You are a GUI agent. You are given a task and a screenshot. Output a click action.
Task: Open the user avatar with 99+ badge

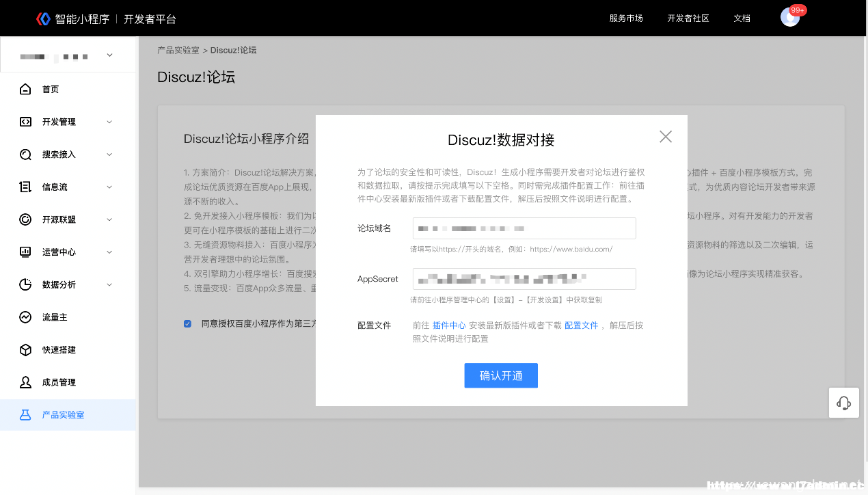(x=790, y=17)
